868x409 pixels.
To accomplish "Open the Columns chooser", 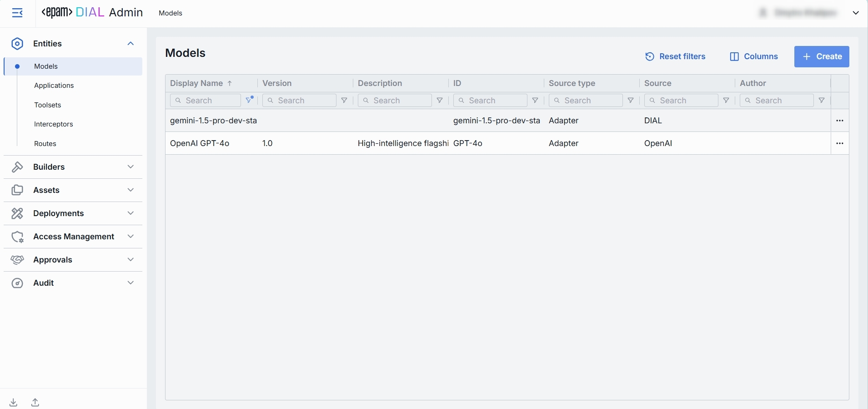I will (x=754, y=56).
